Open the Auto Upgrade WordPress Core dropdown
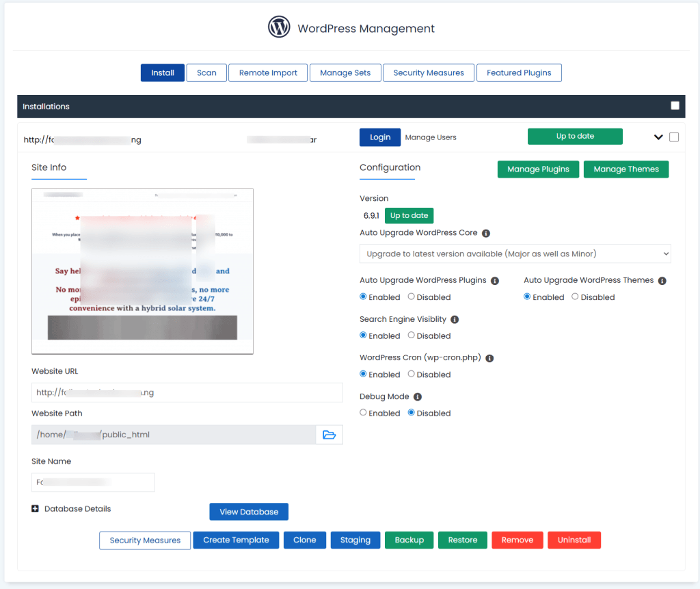This screenshot has width=700, height=589. (x=515, y=254)
